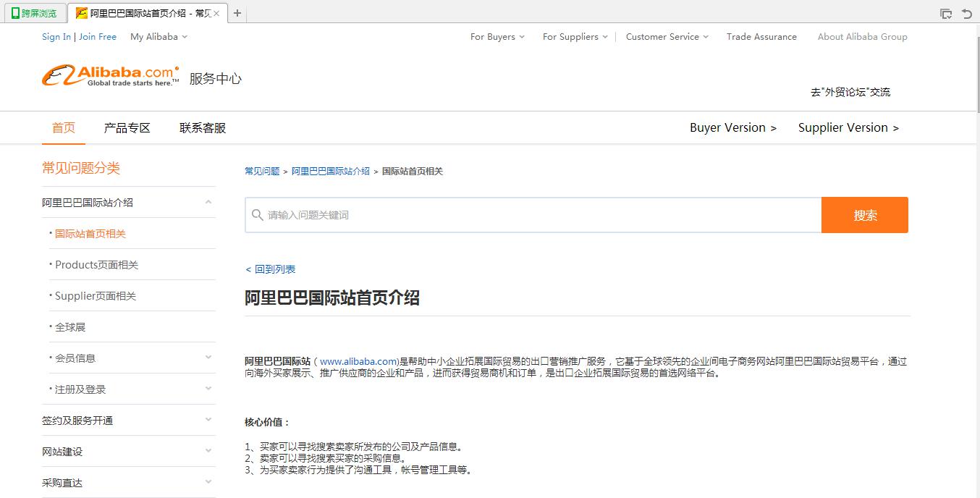Screen dimensions: 980x498
Task: Expand the Customer Service menu
Action: pyautogui.click(x=667, y=37)
